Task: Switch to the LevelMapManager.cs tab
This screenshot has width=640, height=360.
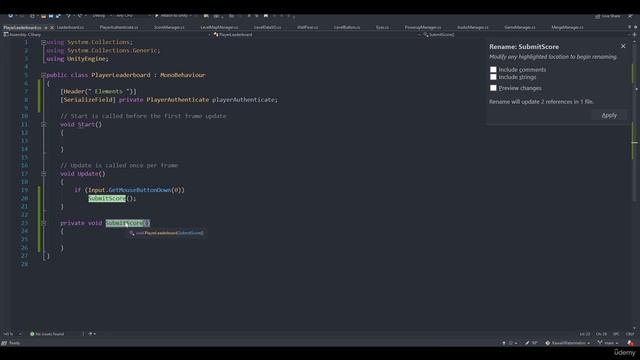Action: click(x=219, y=27)
